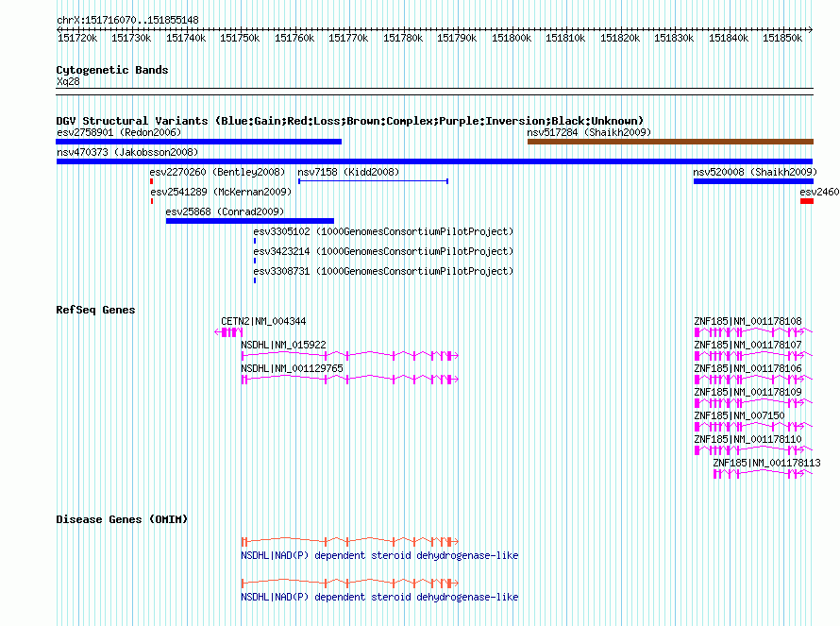
Task: Click the ZNF185 NM_001178113 transcript glyph
Action: point(764,474)
